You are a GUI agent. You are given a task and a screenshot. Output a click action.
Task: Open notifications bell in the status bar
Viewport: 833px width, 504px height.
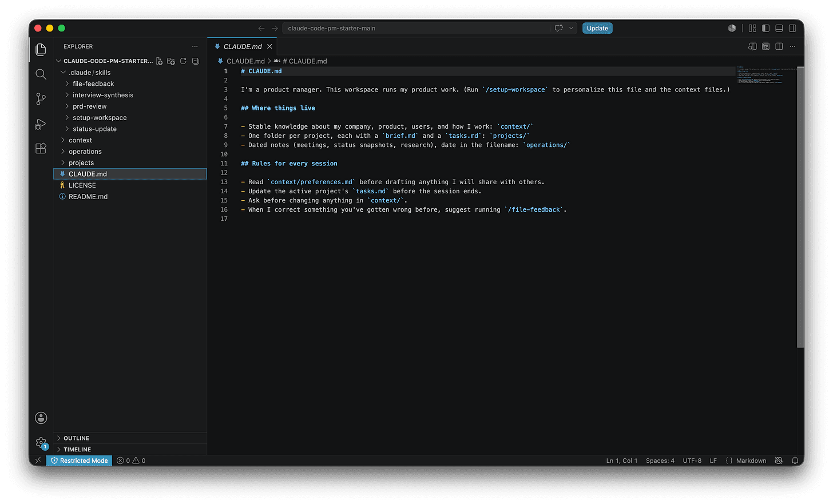(795, 461)
